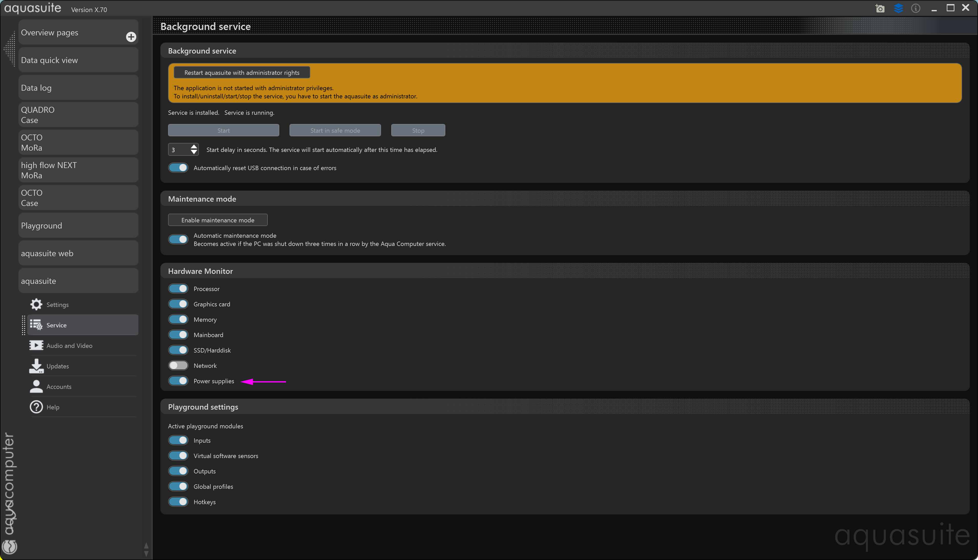Increase the start delay with the up arrow
The height and width of the screenshot is (560, 978).
[194, 146]
